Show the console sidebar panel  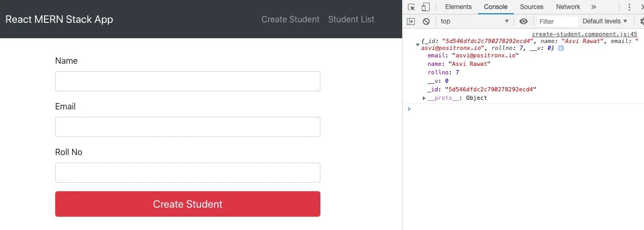click(x=411, y=21)
